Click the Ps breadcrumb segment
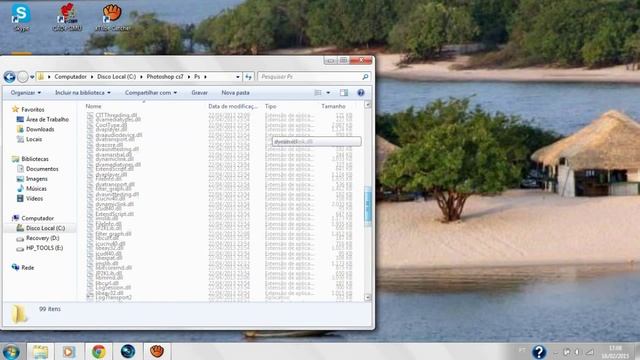Screen dimensions: 640x360 click(197, 77)
